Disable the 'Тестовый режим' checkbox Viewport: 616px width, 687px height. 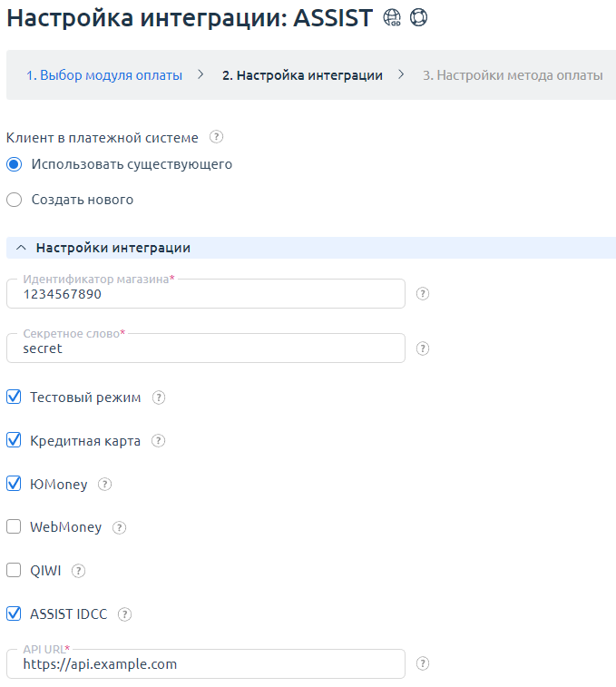14,397
